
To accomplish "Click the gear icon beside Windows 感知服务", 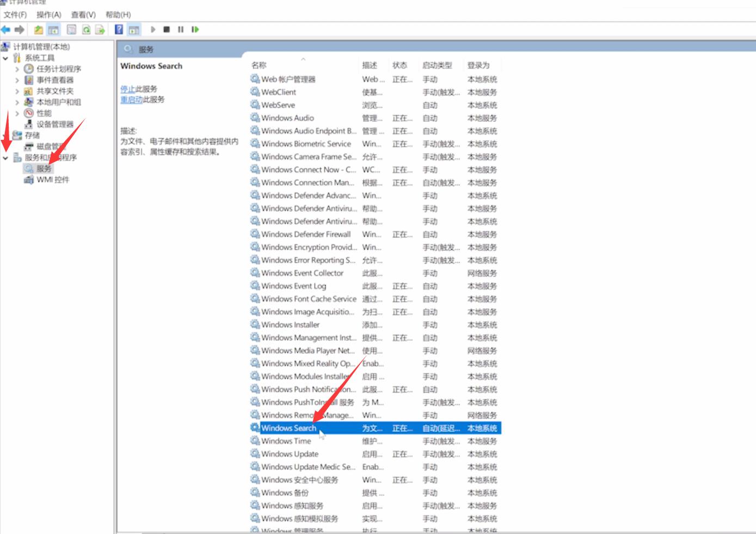I will coord(255,505).
